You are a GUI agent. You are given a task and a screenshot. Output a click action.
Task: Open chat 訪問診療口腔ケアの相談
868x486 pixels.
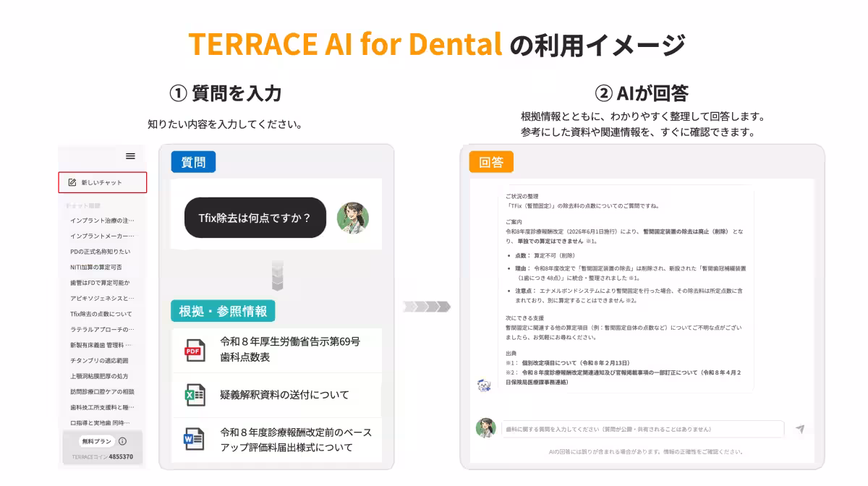102,391
